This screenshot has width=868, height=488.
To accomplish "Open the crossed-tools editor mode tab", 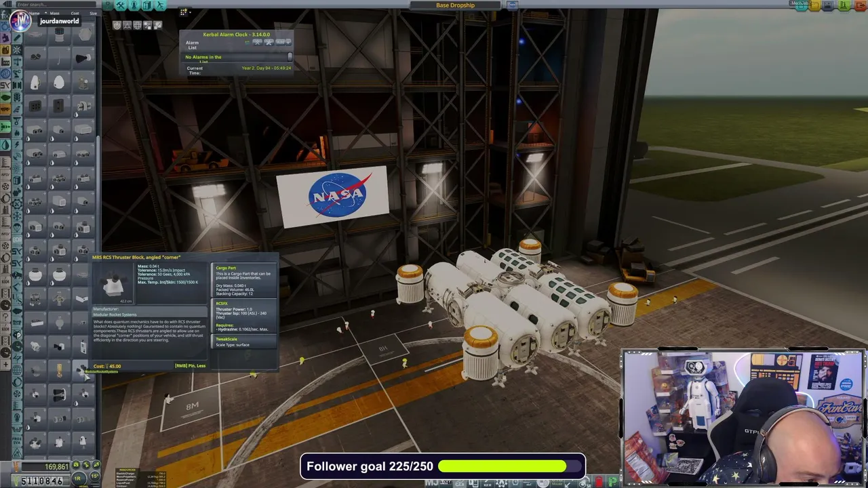I will coord(121,5).
